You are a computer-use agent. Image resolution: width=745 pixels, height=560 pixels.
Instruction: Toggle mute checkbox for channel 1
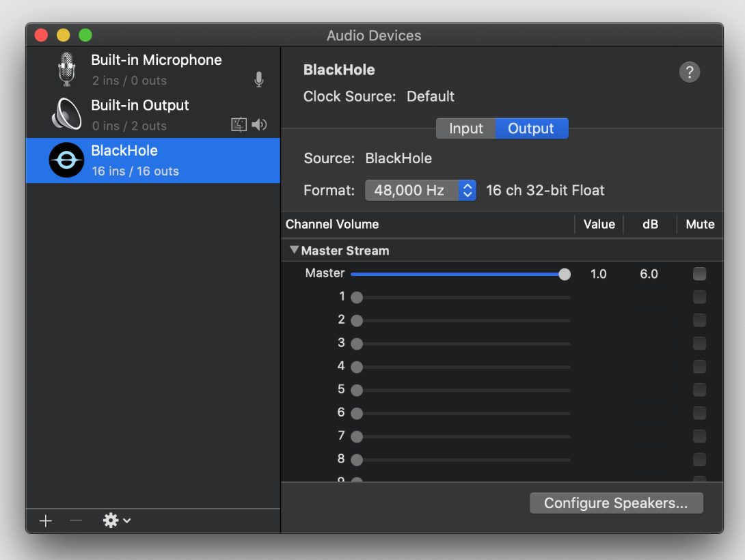[x=699, y=297]
